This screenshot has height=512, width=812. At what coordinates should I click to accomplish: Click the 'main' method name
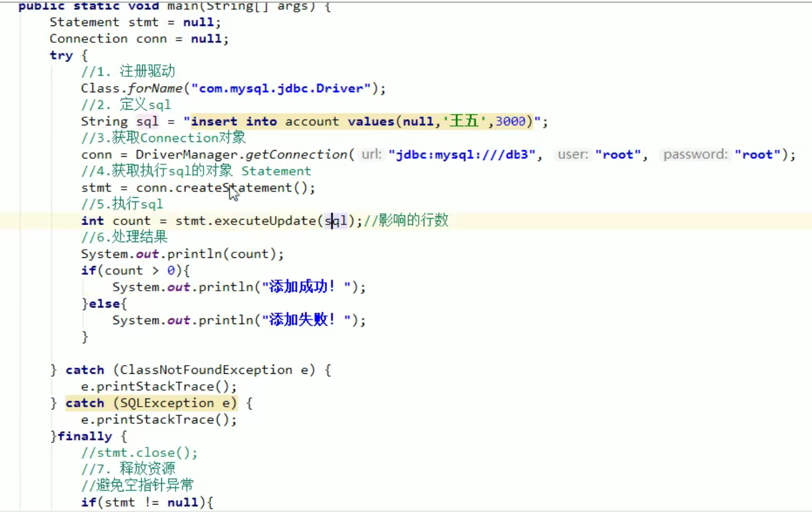pos(182,6)
